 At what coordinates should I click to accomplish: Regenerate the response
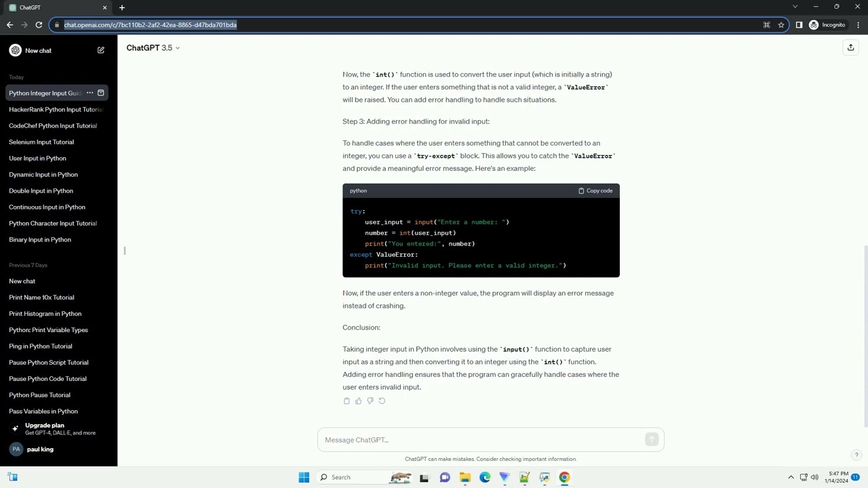(x=382, y=401)
